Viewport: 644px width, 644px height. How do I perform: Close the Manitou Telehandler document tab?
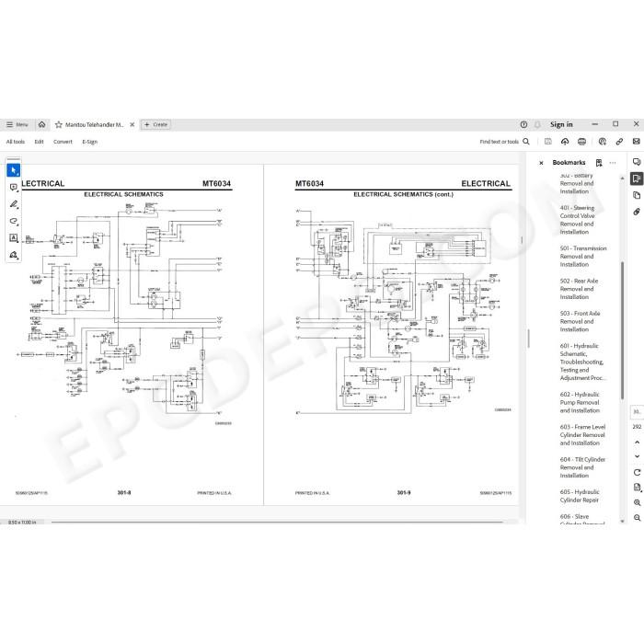point(132,124)
